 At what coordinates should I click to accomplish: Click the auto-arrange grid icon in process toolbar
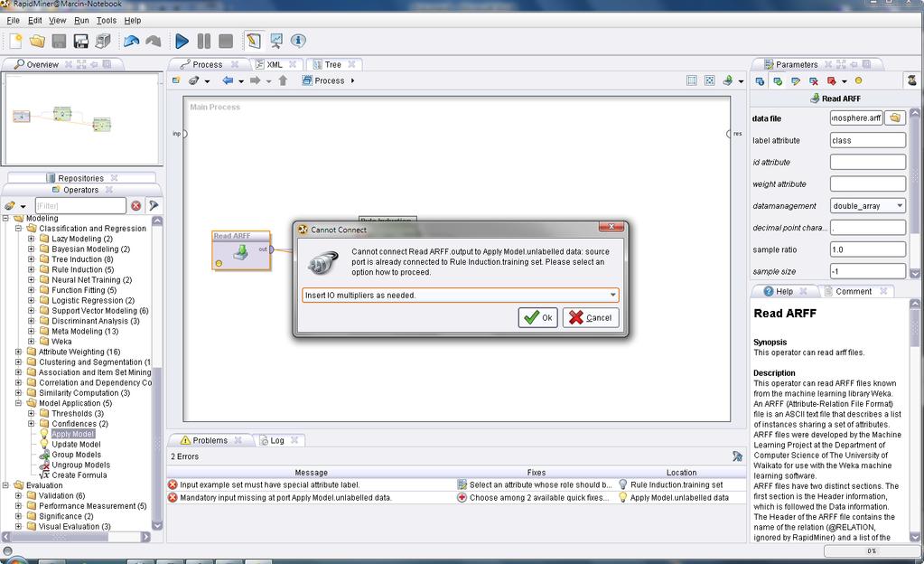pyautogui.click(x=692, y=80)
